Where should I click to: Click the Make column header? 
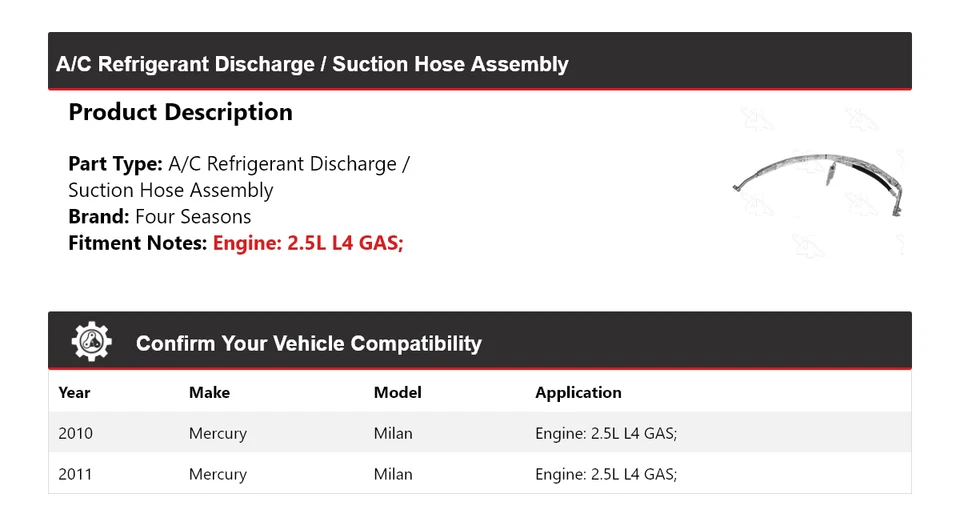pyautogui.click(x=209, y=393)
